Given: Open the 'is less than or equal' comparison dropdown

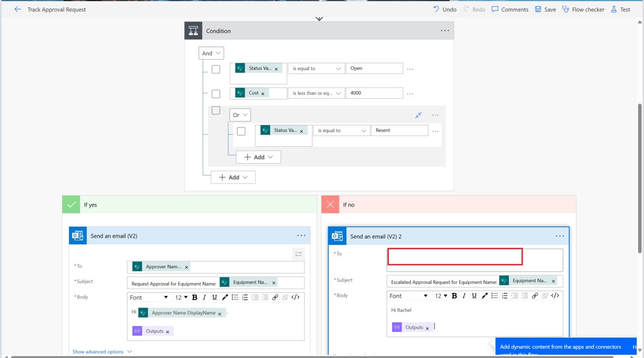Looking at the screenshot, I should (x=316, y=93).
